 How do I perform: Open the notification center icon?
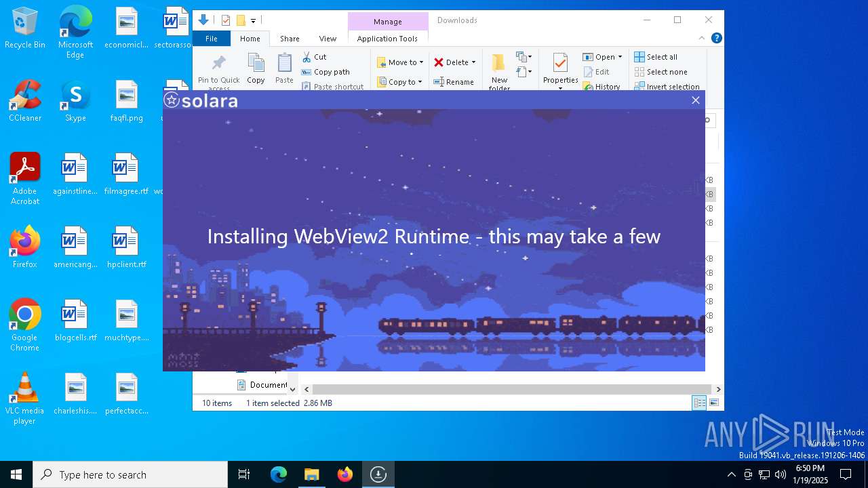[x=846, y=474]
